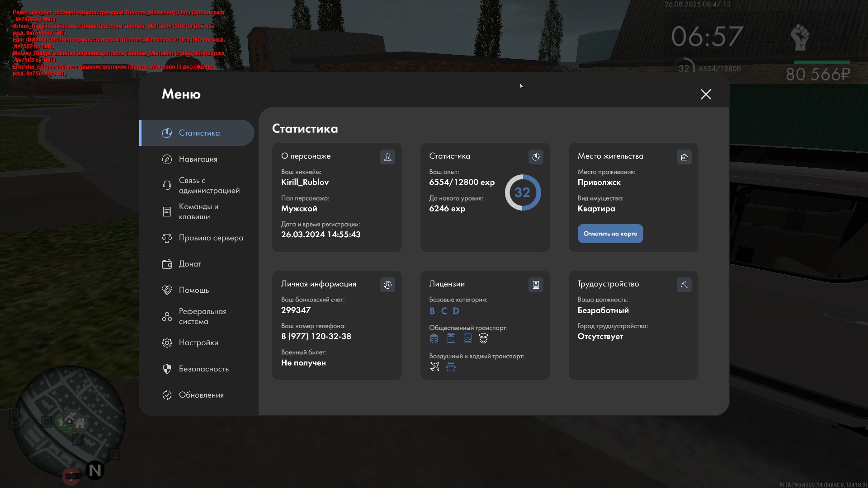Image resolution: width=868 pixels, height=488 pixels.
Task: Click the house icon in Место жительства card
Action: click(x=684, y=157)
